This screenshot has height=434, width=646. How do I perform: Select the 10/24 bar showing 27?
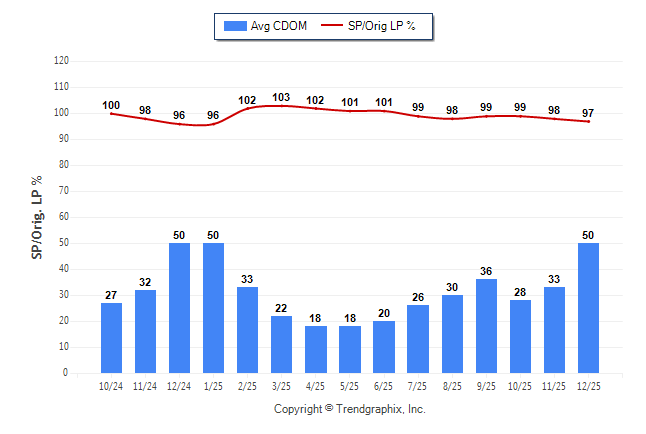111,338
